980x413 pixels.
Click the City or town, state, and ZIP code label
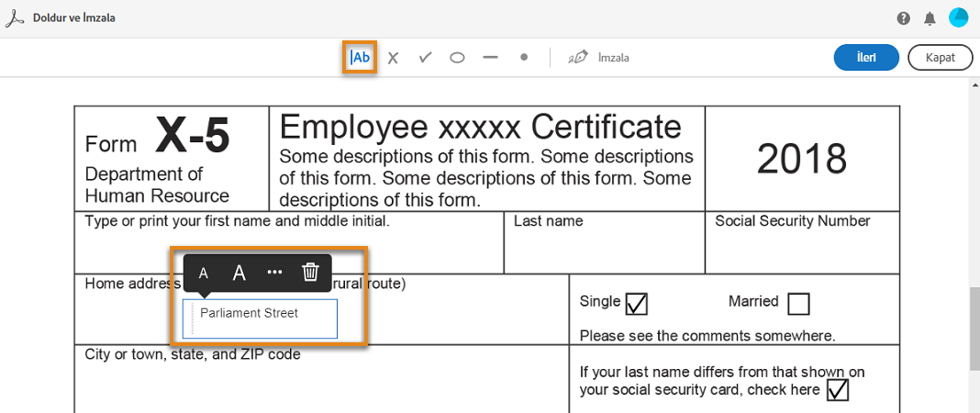pos(193,355)
